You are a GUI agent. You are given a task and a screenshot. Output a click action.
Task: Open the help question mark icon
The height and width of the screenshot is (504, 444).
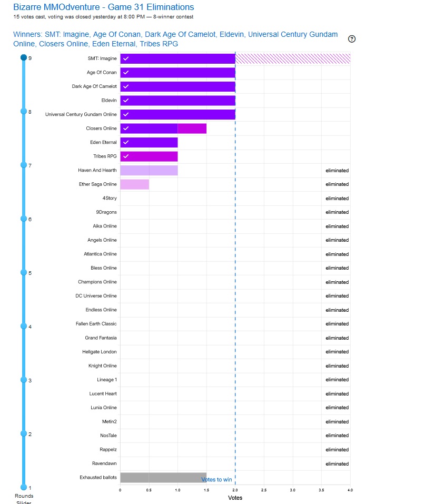(x=352, y=39)
